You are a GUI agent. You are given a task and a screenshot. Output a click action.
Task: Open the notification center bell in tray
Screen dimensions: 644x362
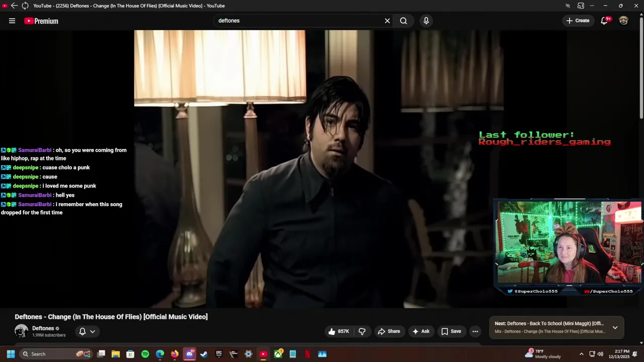pos(635,354)
